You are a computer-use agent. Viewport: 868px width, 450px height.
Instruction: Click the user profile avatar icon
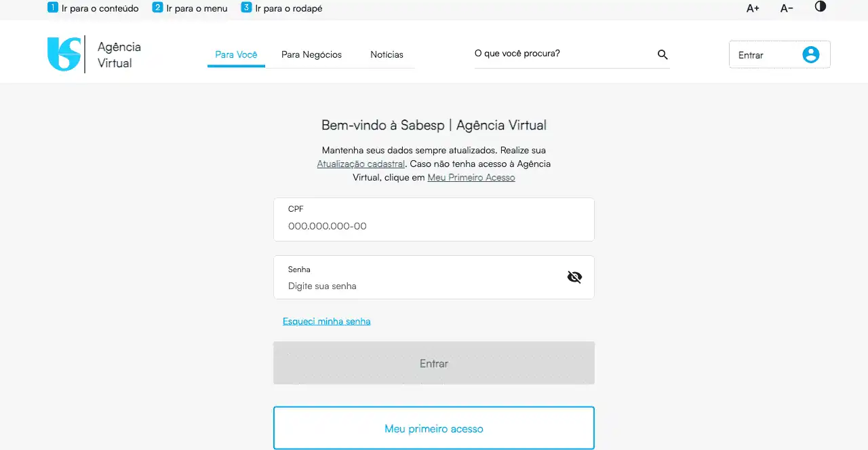810,55
